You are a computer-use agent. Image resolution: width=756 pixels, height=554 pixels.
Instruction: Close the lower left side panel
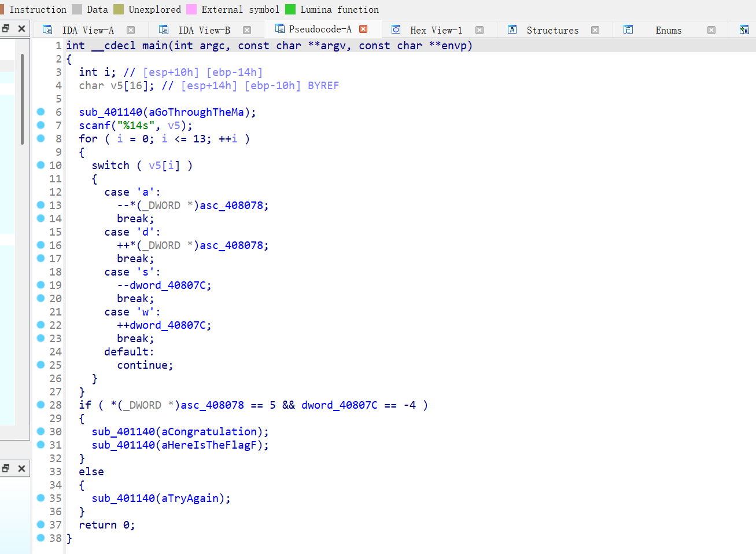pos(21,468)
